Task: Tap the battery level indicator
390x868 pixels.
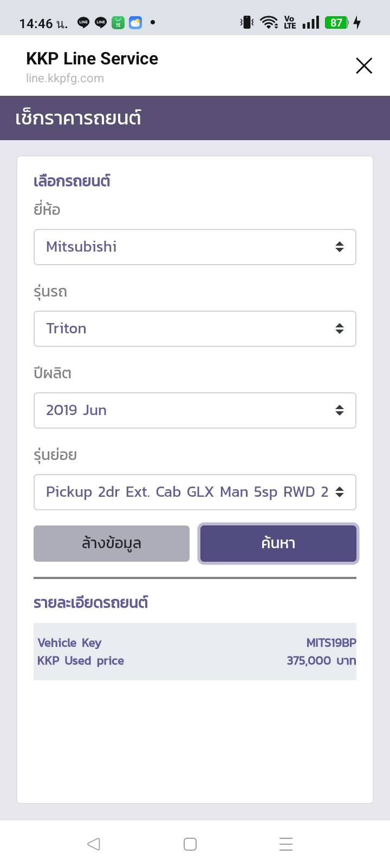Action: click(336, 23)
